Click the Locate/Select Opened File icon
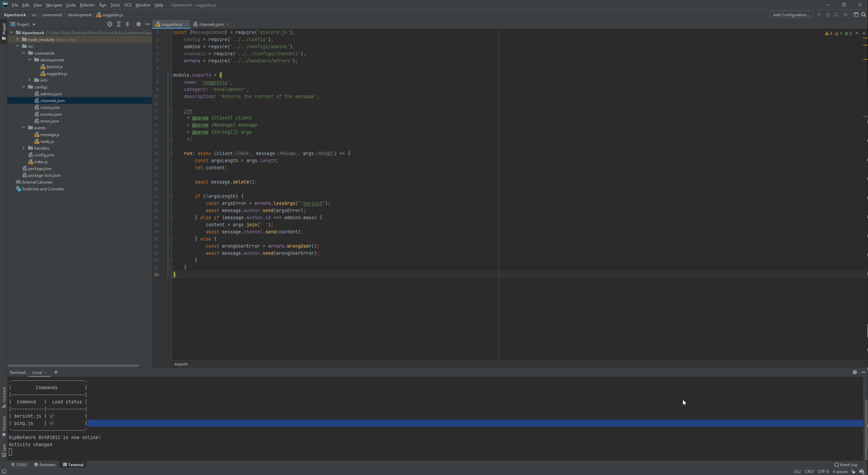Screen dimensions: 868x475 pyautogui.click(x=109, y=24)
